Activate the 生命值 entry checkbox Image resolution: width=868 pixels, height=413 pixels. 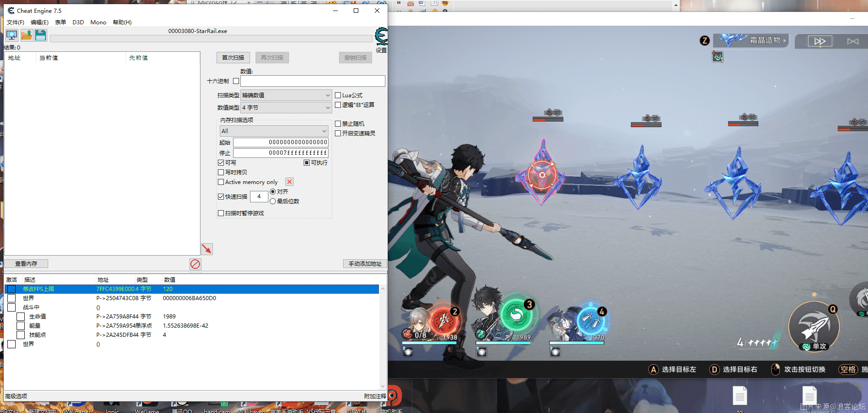(21, 317)
